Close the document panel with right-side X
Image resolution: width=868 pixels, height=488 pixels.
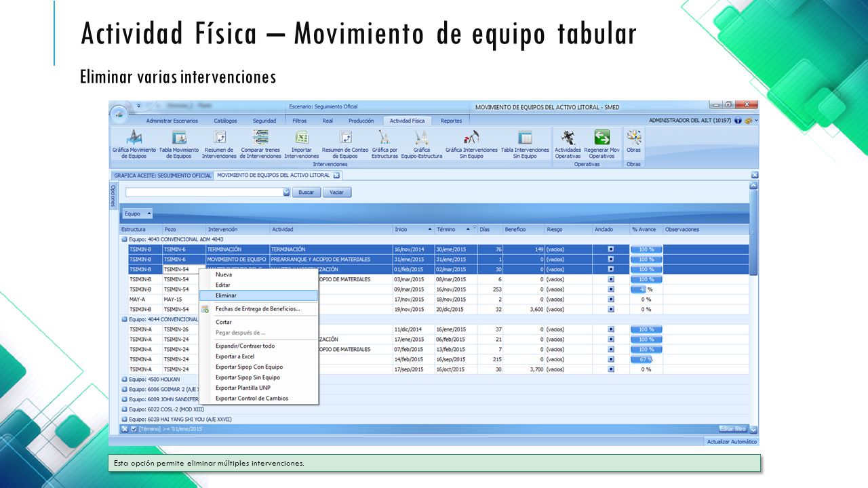[x=755, y=175]
